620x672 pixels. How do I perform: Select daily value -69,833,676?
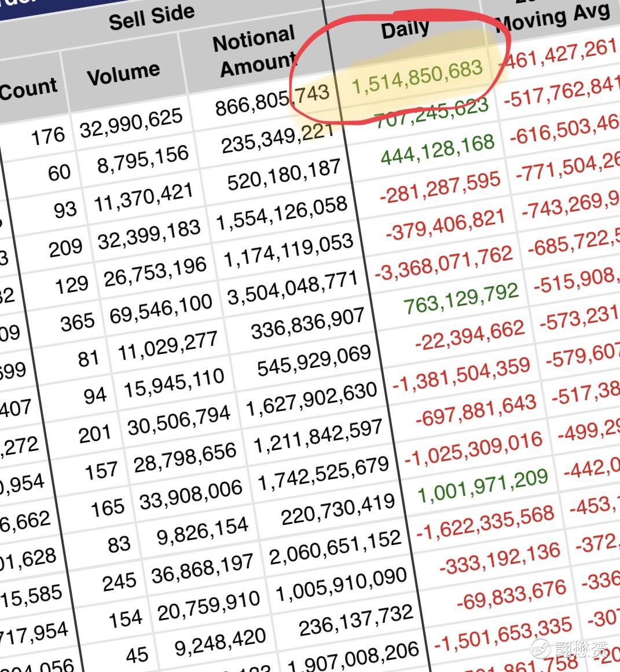tap(511, 595)
